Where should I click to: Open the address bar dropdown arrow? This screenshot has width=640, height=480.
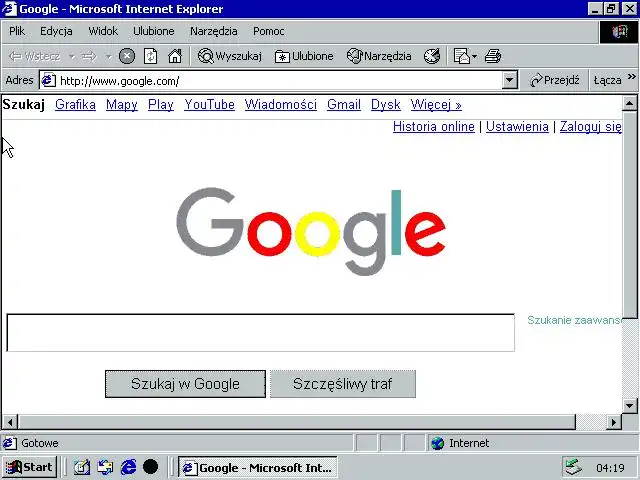[x=509, y=80]
